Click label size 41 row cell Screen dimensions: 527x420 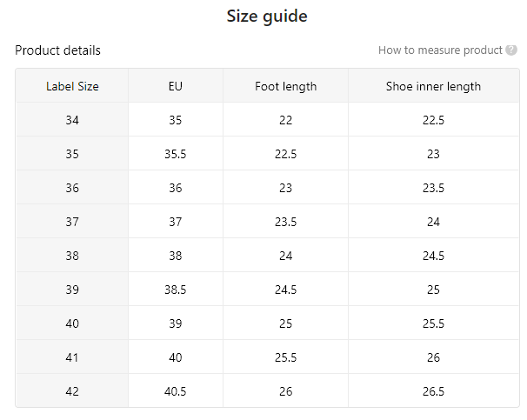[x=72, y=357]
